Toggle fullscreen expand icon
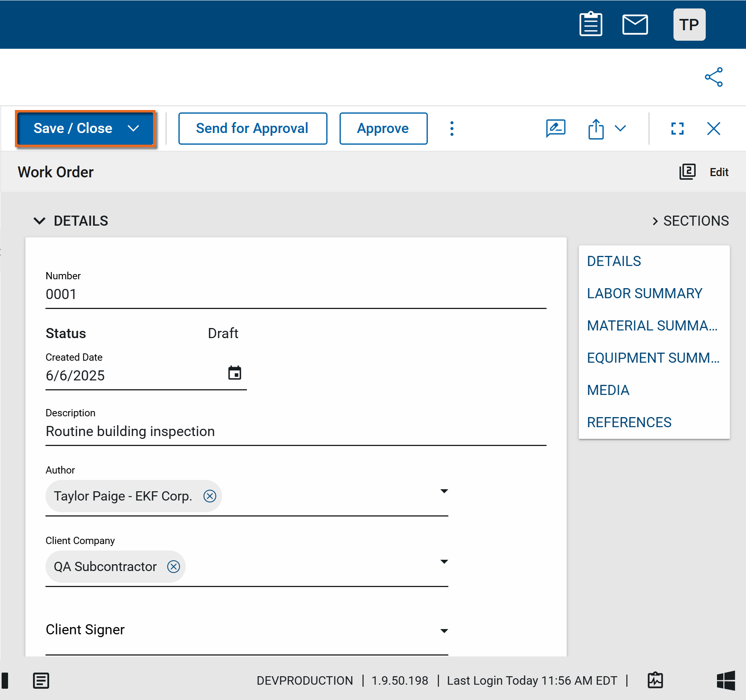 [677, 129]
